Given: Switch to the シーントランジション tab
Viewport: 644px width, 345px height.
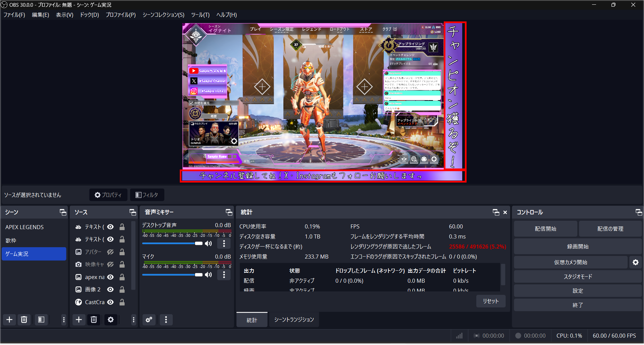Looking at the screenshot, I should point(293,320).
